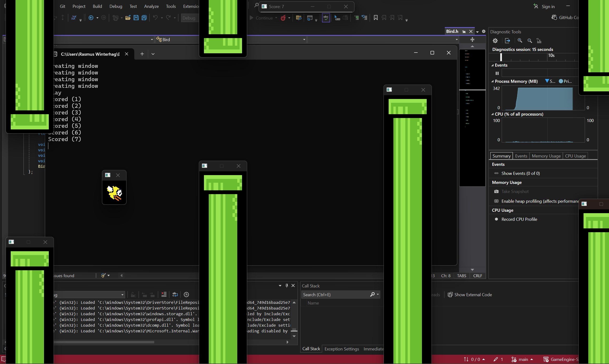The image size is (609, 364).
Task: Pin the Output window with pushpin icon
Action: coord(287,285)
